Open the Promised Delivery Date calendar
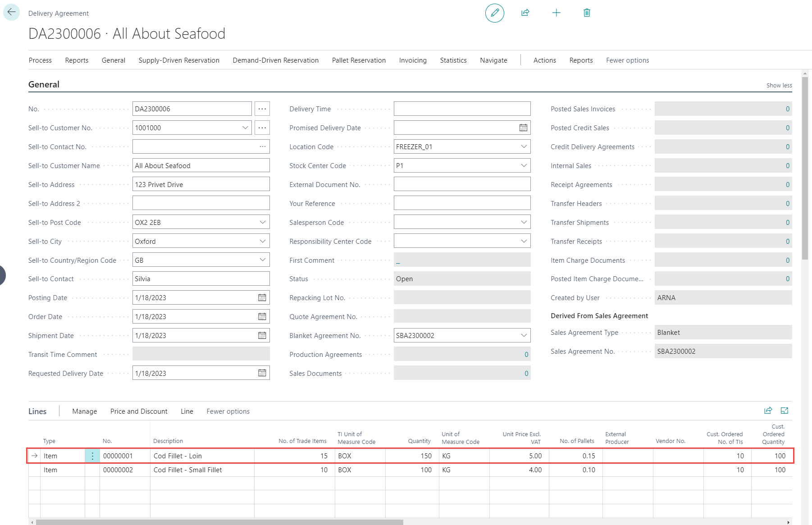812x525 pixels. 523,128
